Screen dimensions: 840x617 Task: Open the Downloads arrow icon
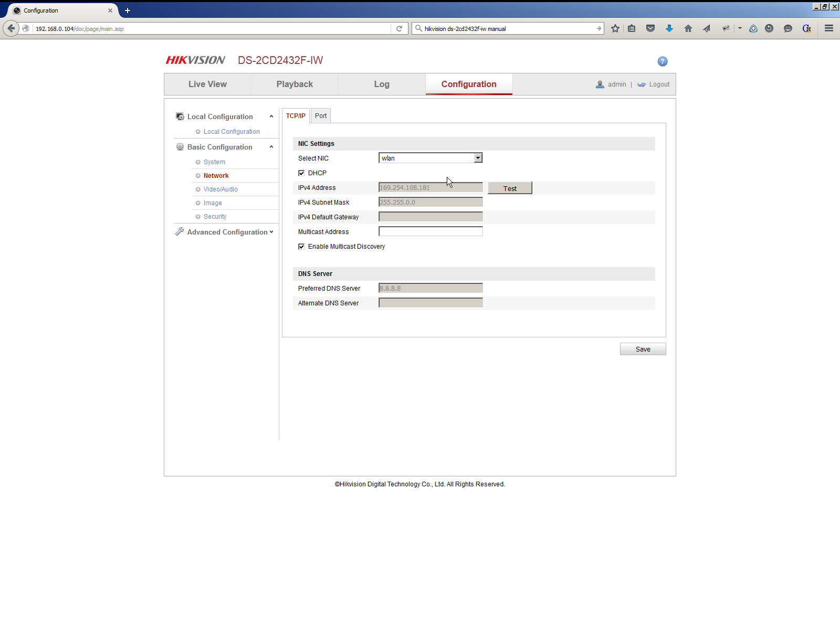pyautogui.click(x=669, y=28)
